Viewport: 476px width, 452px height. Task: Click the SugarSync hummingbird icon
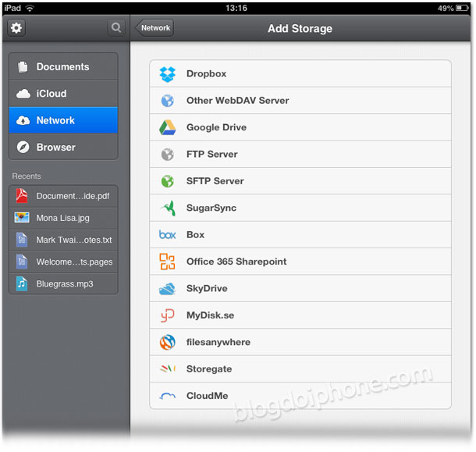click(169, 208)
